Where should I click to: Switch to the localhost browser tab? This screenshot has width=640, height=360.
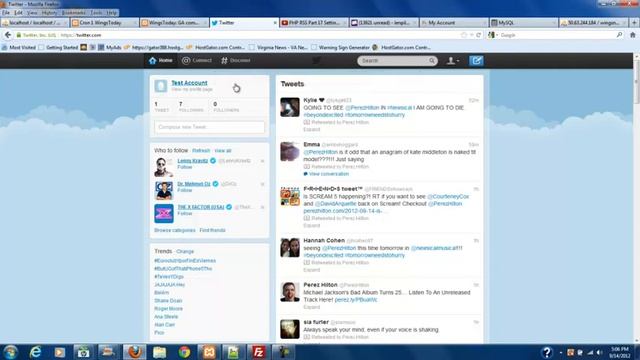(x=35, y=23)
